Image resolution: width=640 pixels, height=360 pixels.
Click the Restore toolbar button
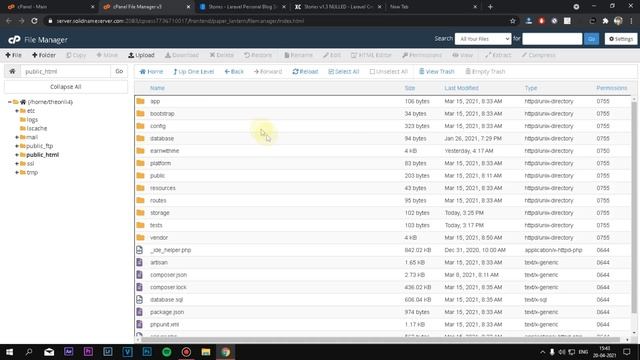tap(258, 55)
